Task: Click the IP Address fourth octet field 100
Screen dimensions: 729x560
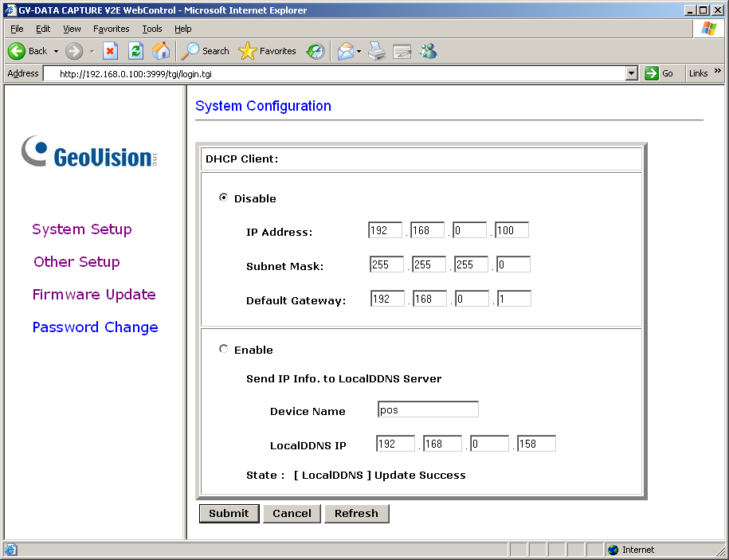Action: tap(511, 230)
